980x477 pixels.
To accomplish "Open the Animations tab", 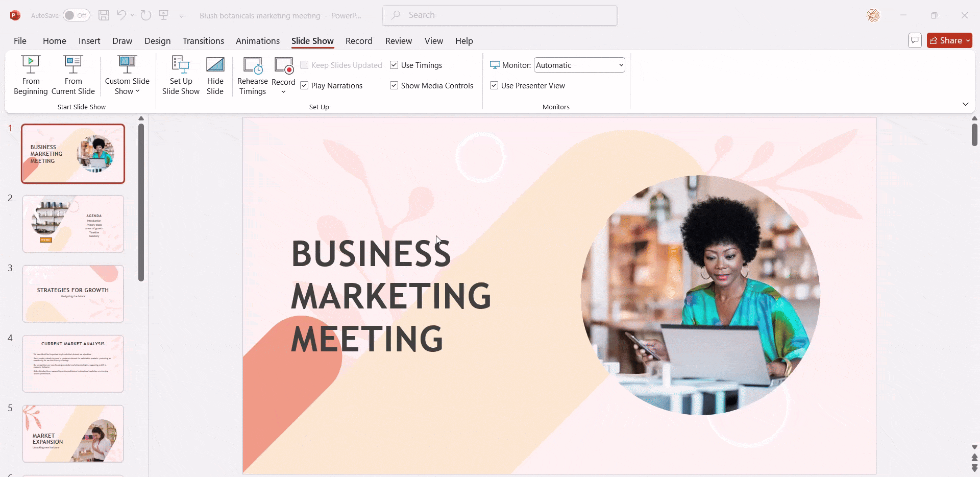I will coord(258,41).
